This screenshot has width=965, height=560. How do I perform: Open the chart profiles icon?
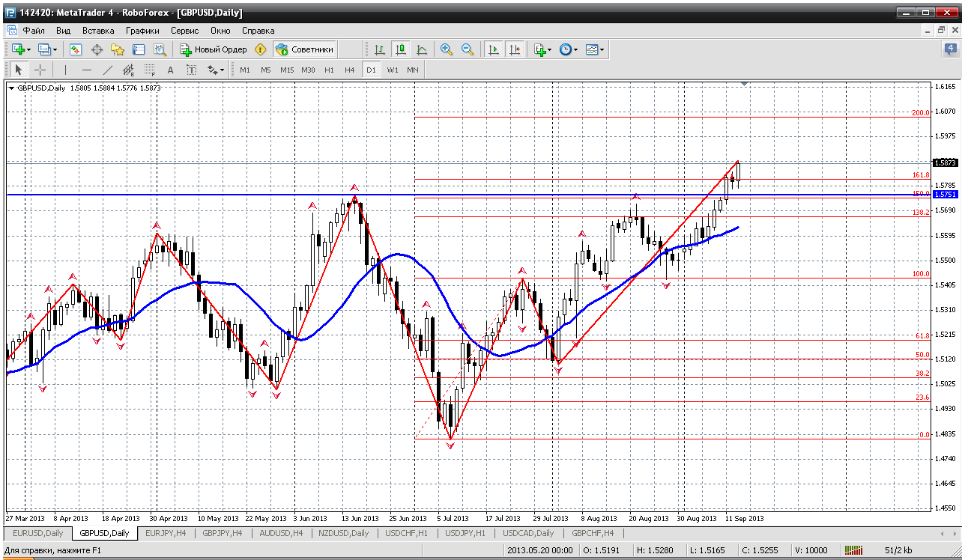43,49
